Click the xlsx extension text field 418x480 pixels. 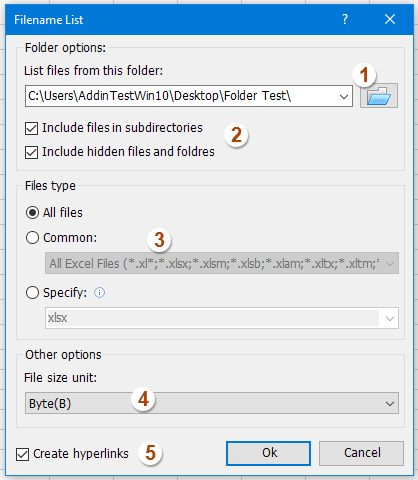213,318
